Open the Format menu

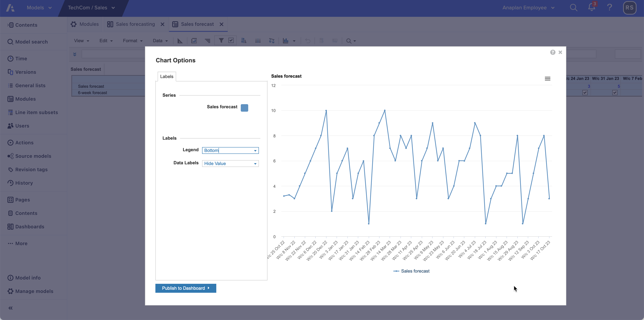pyautogui.click(x=132, y=41)
